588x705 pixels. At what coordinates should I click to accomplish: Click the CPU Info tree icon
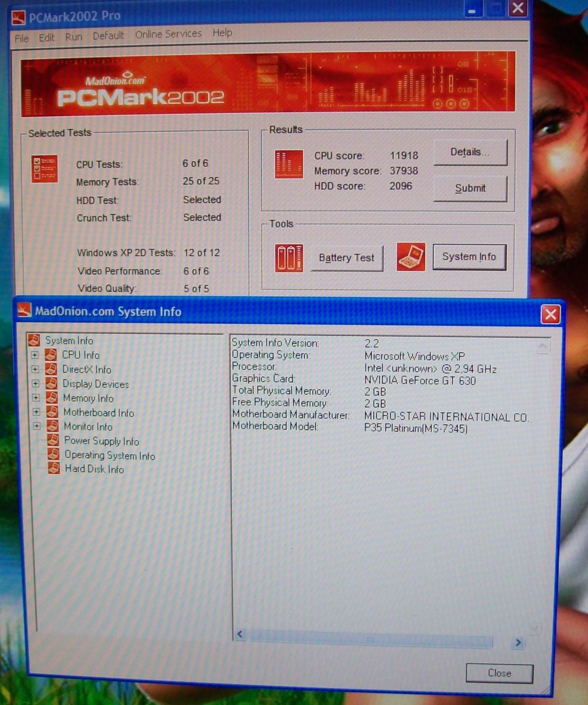[50, 355]
